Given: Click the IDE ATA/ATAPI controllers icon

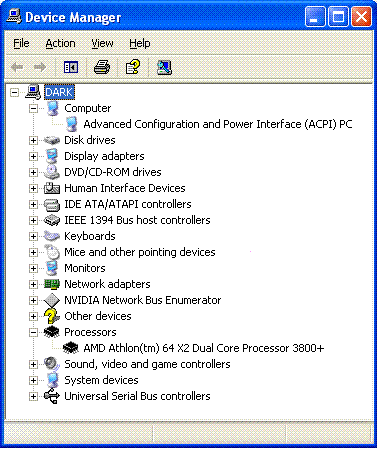Looking at the screenshot, I should [52, 204].
